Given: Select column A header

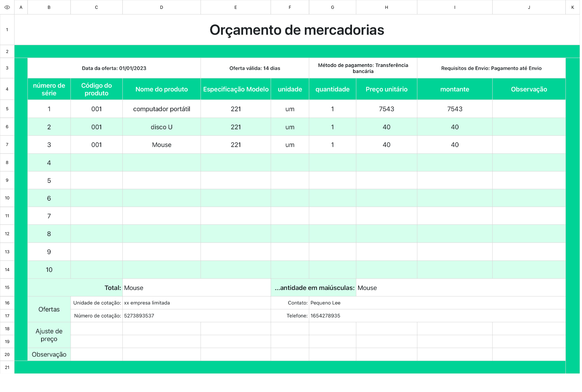Looking at the screenshot, I should coord(21,7).
